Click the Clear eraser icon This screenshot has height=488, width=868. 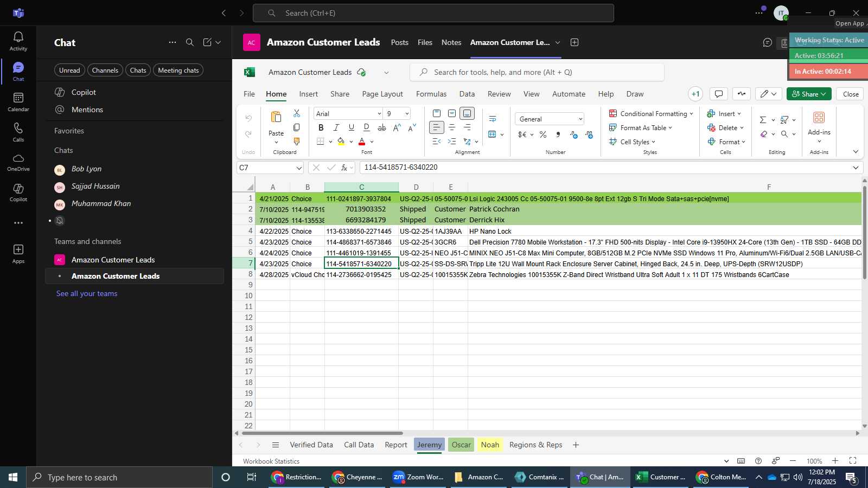pos(764,134)
